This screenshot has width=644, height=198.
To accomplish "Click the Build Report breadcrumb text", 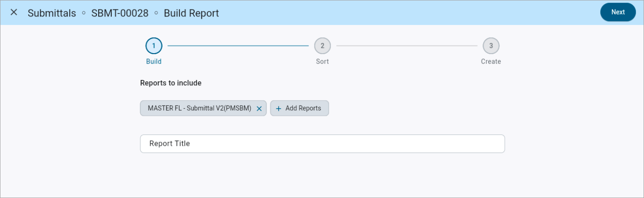I will pyautogui.click(x=191, y=13).
